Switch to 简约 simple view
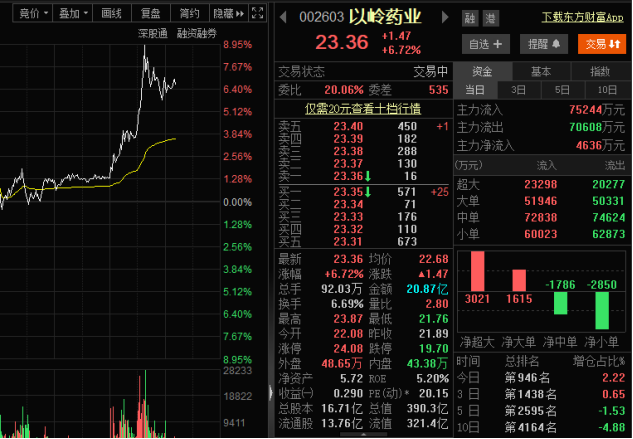 coord(190,13)
